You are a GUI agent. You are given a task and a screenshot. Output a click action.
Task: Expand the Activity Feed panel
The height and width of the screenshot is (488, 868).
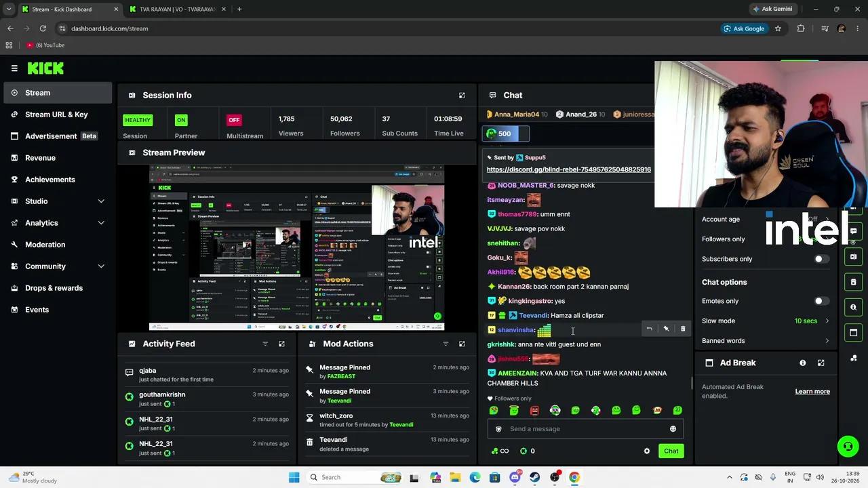tap(281, 344)
